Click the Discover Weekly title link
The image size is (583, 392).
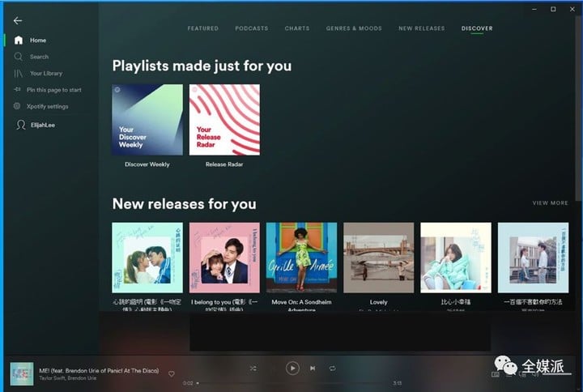147,164
